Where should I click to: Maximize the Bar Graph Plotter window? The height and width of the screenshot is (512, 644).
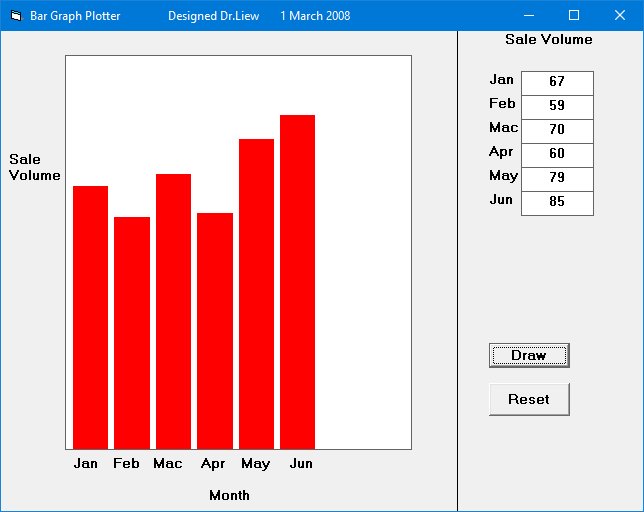[574, 16]
